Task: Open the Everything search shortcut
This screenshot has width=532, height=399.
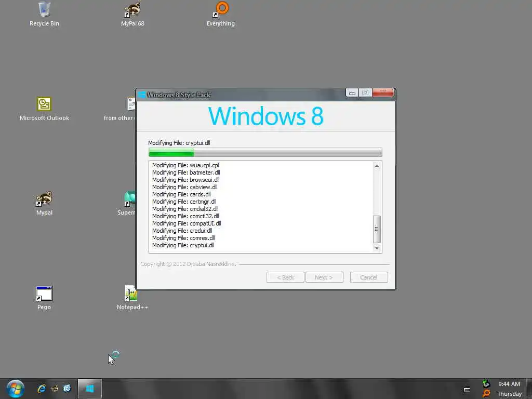Action: click(x=220, y=14)
